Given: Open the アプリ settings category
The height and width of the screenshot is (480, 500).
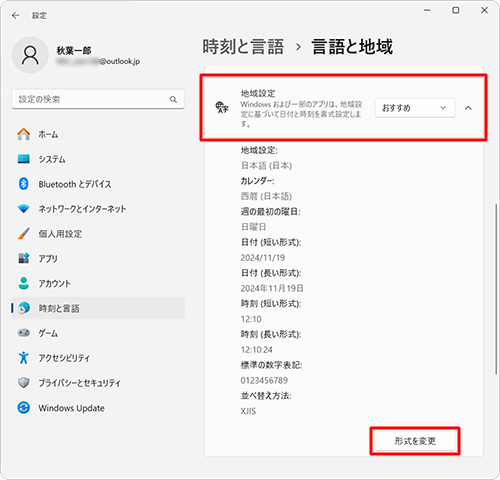Looking at the screenshot, I should pyautogui.click(x=98, y=258).
